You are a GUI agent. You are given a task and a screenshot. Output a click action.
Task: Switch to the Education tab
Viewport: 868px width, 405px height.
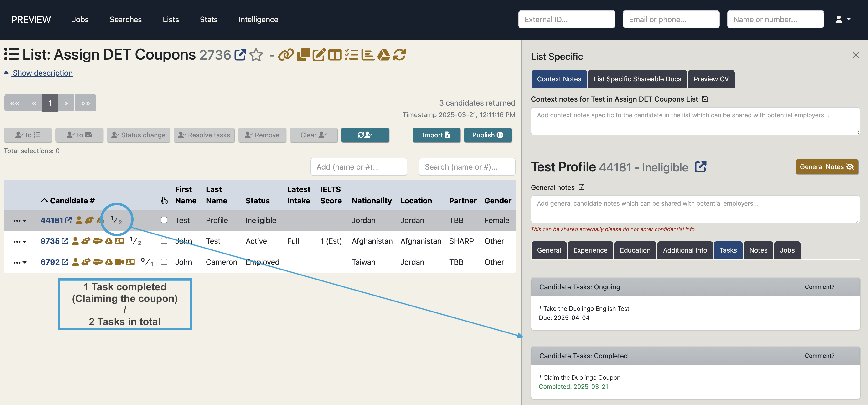[635, 250]
